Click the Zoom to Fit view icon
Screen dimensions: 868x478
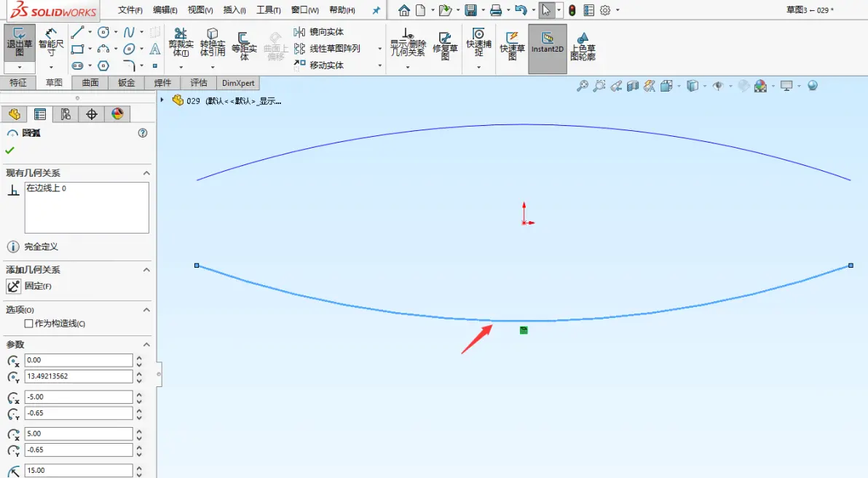pos(583,86)
